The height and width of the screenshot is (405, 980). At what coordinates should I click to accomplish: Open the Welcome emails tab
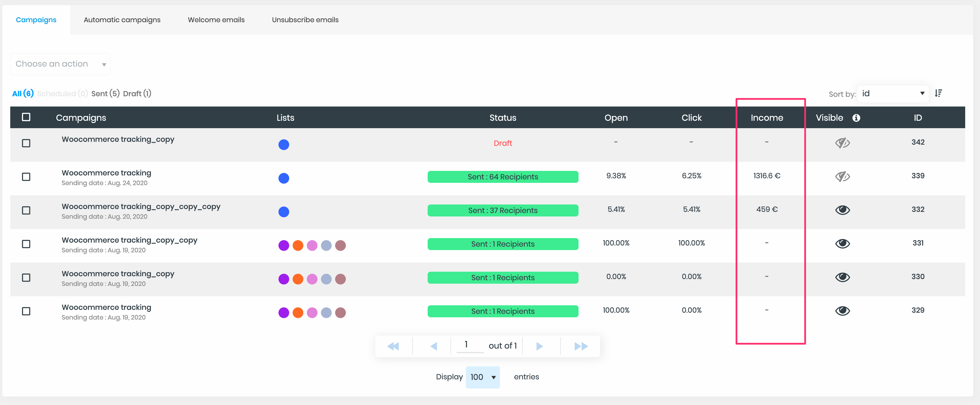point(216,20)
